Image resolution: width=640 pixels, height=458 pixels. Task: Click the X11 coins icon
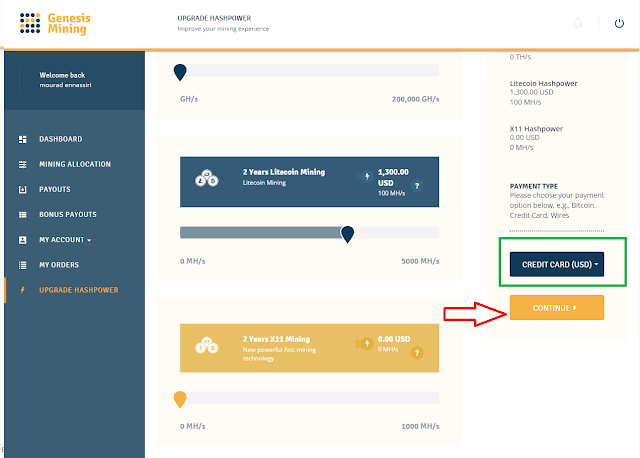(207, 345)
